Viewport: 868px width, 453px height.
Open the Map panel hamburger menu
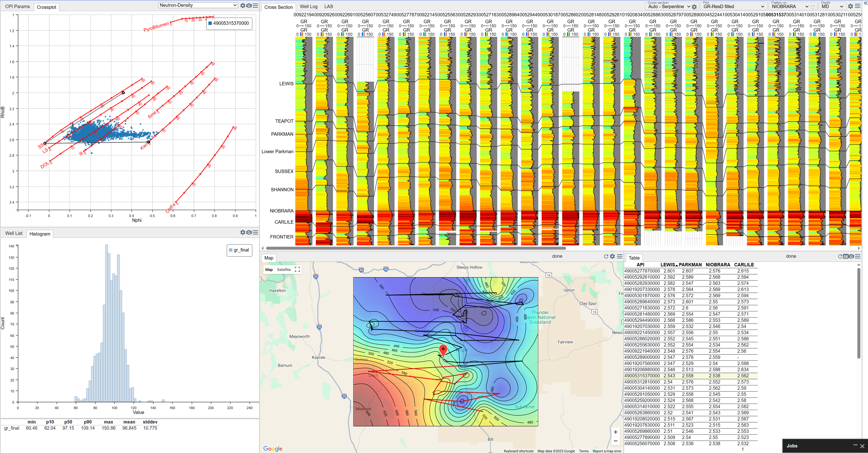pos(619,256)
